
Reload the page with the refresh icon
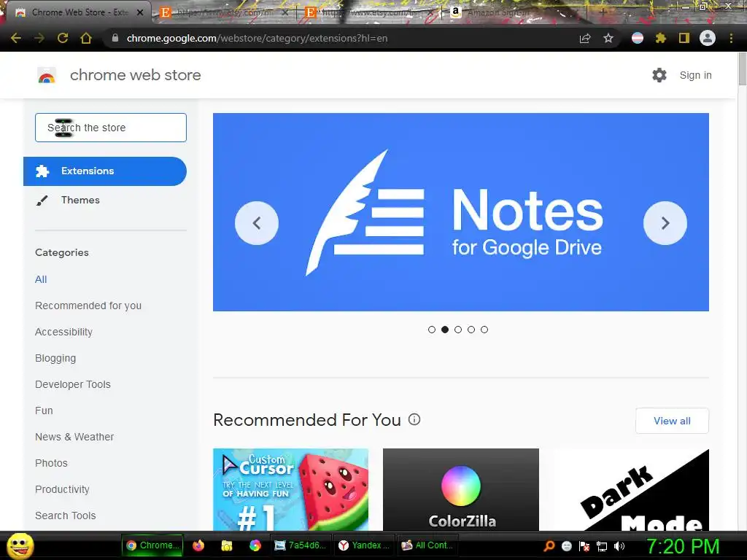coord(63,38)
